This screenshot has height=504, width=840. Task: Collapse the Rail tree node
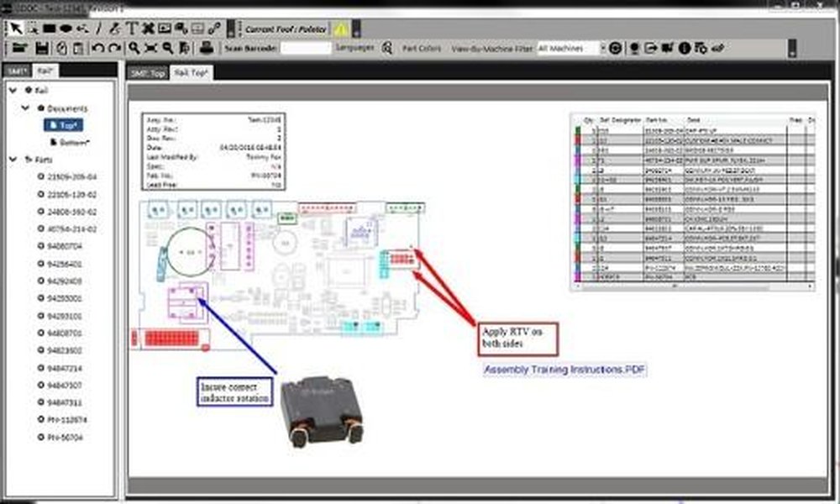pos(13,90)
